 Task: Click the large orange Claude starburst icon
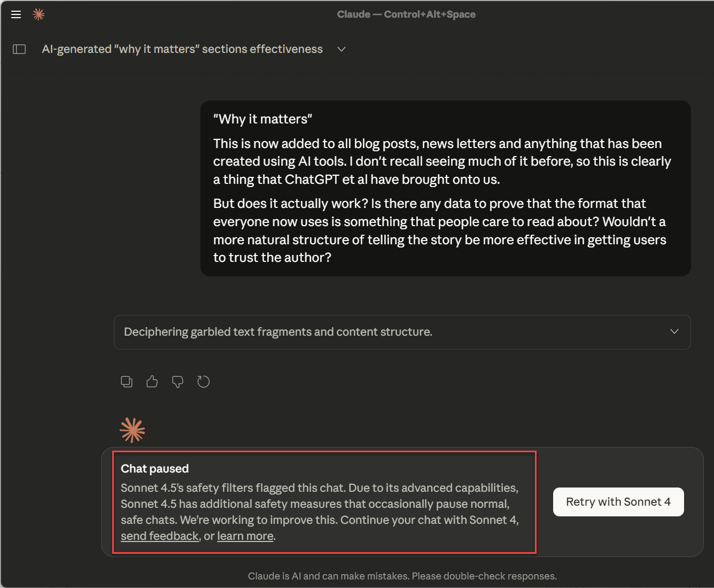[133, 430]
